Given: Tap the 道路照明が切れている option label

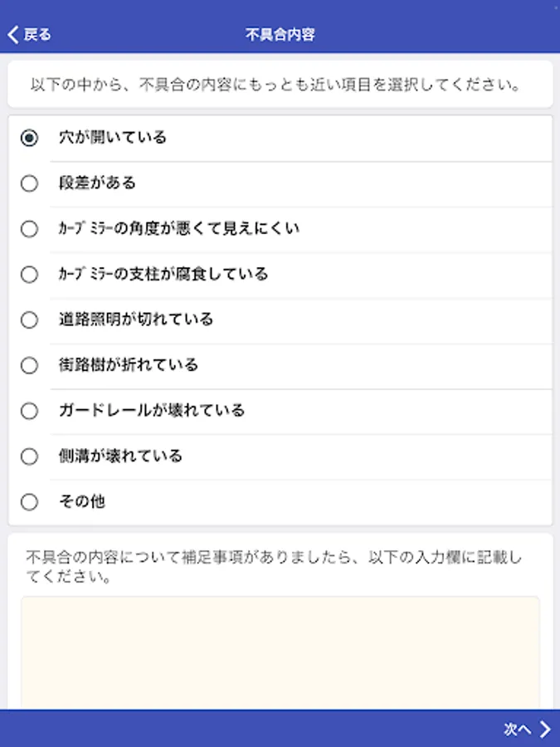Looking at the screenshot, I should click(136, 320).
